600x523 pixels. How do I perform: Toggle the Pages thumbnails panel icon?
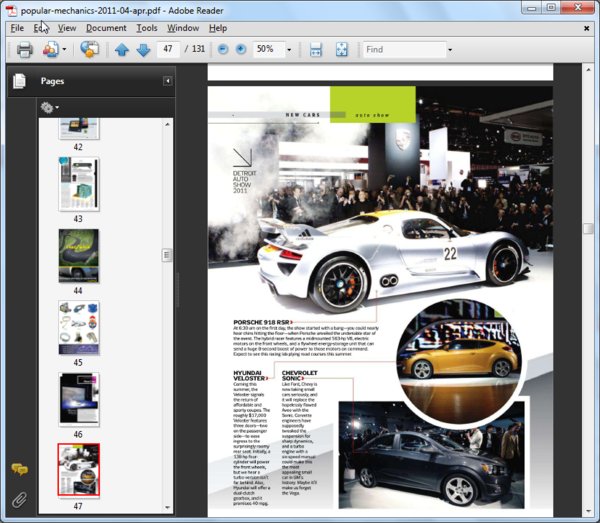pos(19,82)
